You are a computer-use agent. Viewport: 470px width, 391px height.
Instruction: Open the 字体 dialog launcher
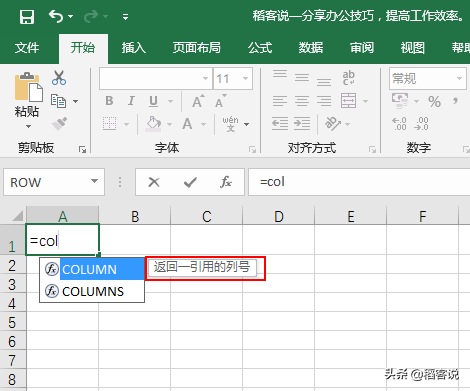click(x=252, y=149)
